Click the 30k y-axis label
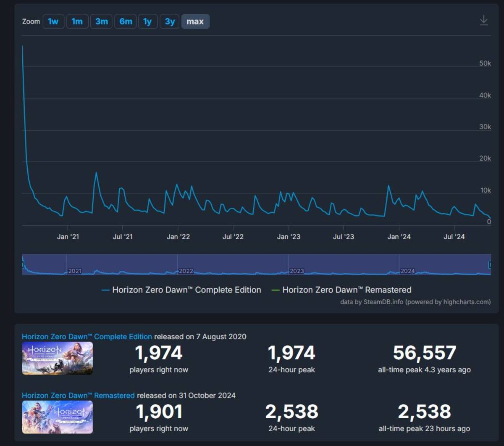Viewport: 504px width, 446px height. click(x=485, y=127)
